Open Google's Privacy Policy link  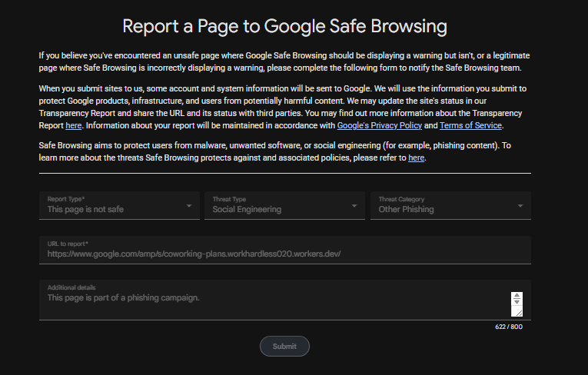point(380,125)
